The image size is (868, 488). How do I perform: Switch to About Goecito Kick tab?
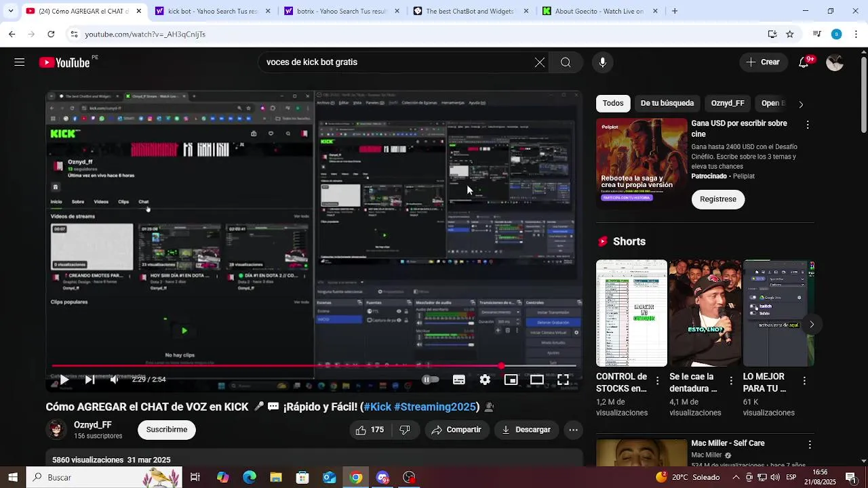pos(599,11)
